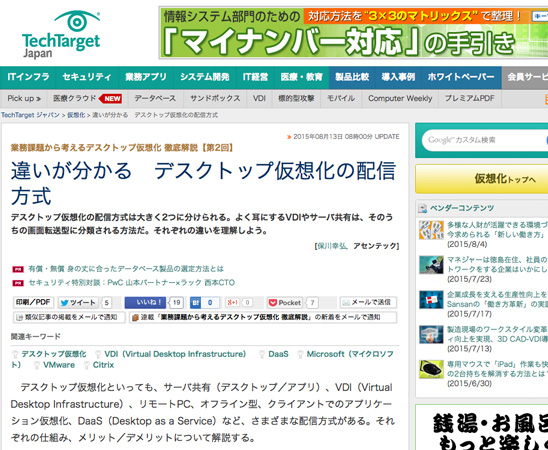
Task: Switch to the ホワイトペーパー tab
Action: click(461, 77)
